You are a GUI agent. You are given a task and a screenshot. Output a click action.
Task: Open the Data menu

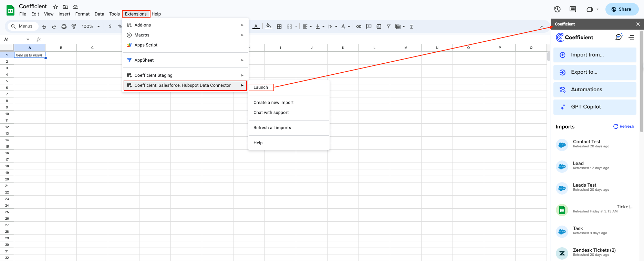[x=100, y=14]
